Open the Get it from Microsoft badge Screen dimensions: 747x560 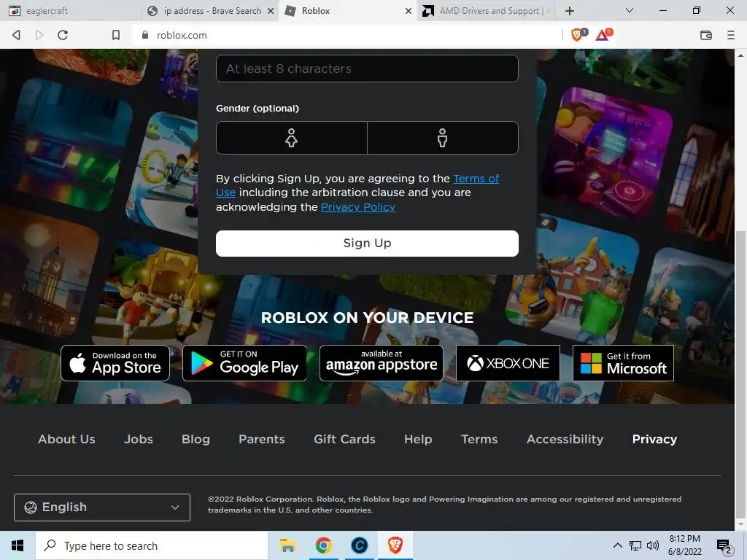pos(623,363)
